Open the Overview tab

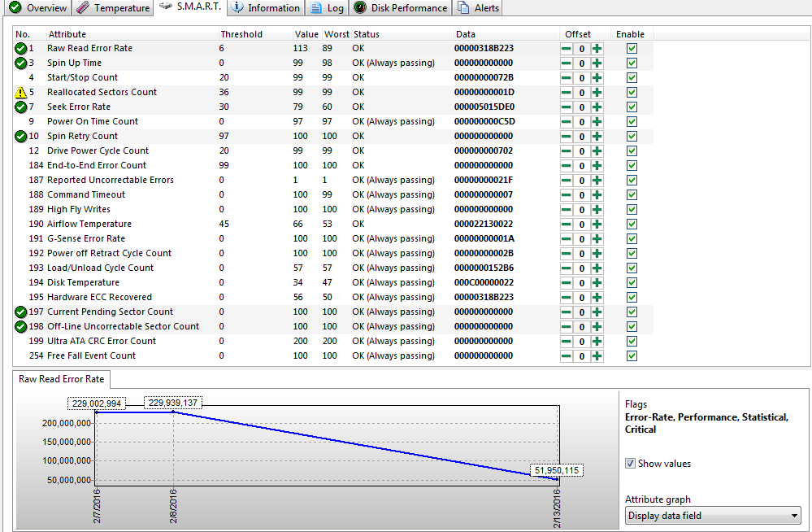coord(37,8)
